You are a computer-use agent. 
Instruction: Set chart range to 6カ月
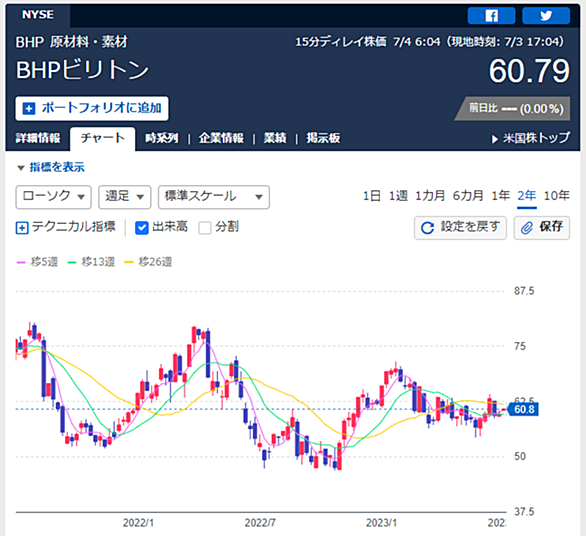[x=468, y=196]
